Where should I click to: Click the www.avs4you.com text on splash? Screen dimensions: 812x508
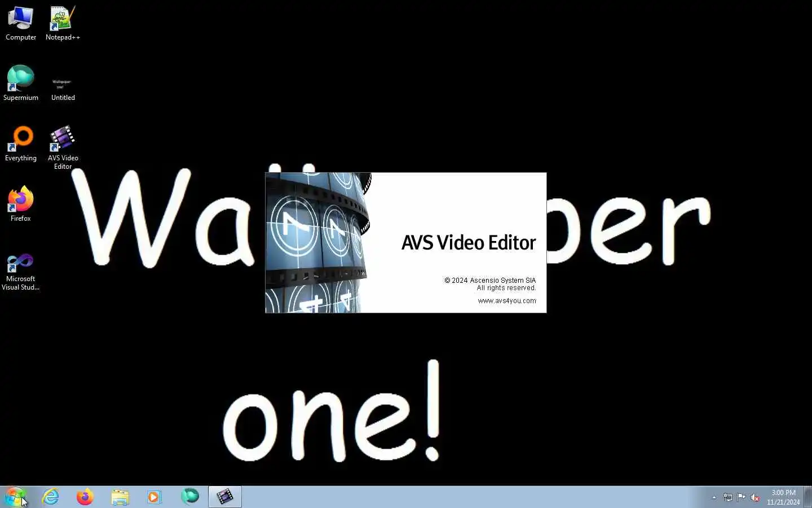pos(507,301)
